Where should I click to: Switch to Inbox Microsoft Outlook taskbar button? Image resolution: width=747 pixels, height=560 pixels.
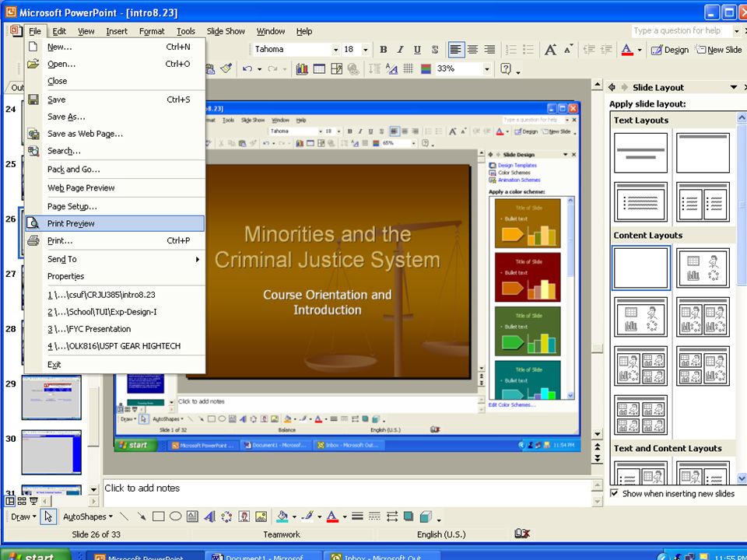(381, 556)
